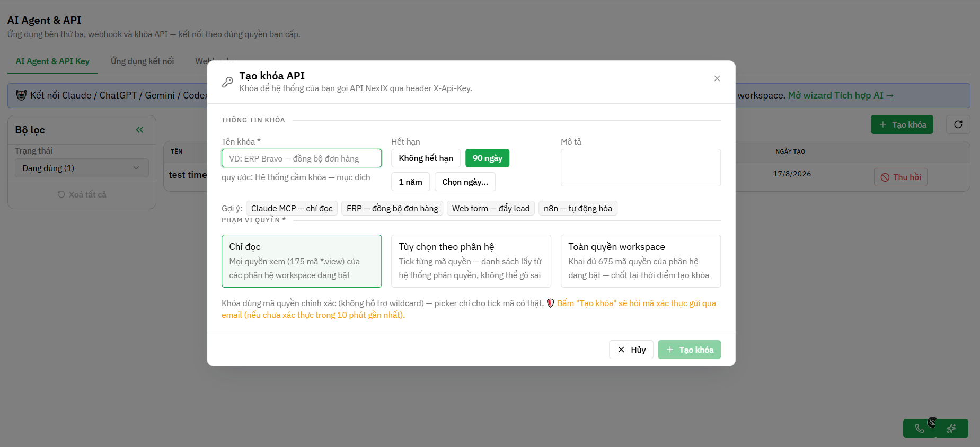980x447 pixels.
Task: Open the Chọn ngày date picker
Action: point(465,182)
